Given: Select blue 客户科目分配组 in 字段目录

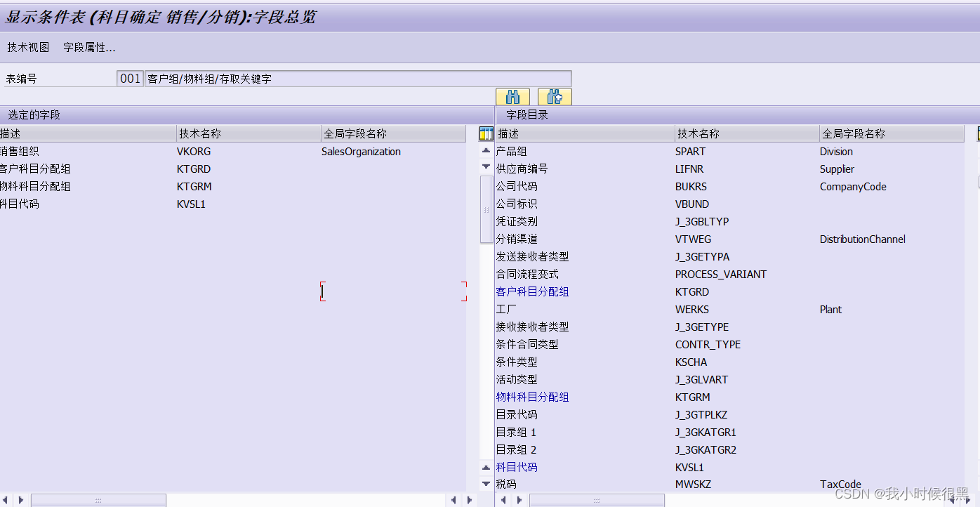Looking at the screenshot, I should tap(532, 292).
